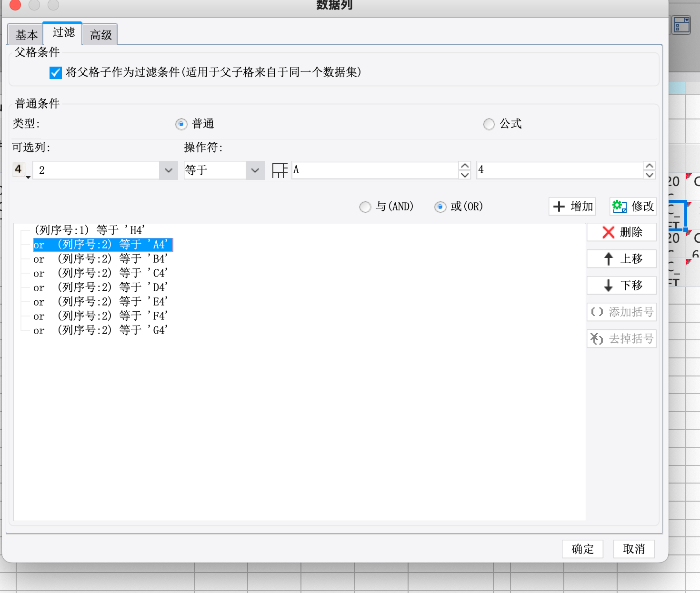Select the 公式 type radio button
This screenshot has height=593, width=700.
[489, 124]
